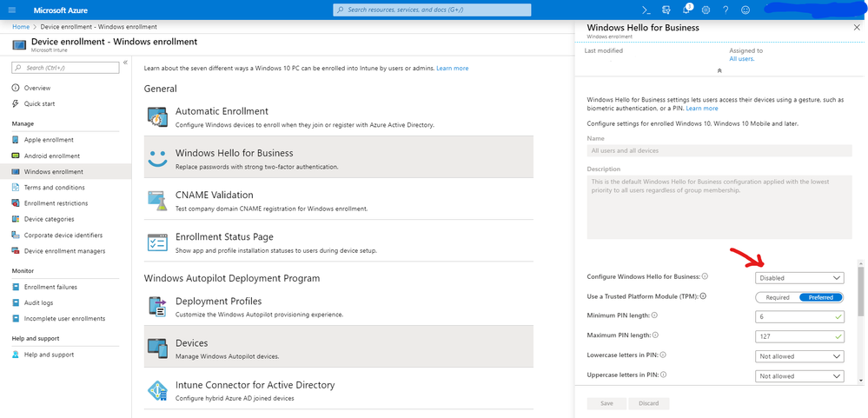
Task: Click the Discard button
Action: [649, 403]
